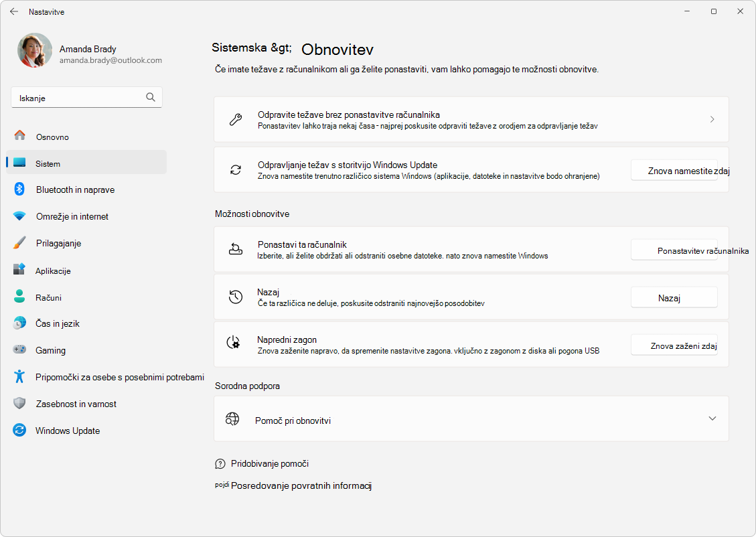Maximize the Nastavitve window
The image size is (756, 537).
pyautogui.click(x=714, y=11)
